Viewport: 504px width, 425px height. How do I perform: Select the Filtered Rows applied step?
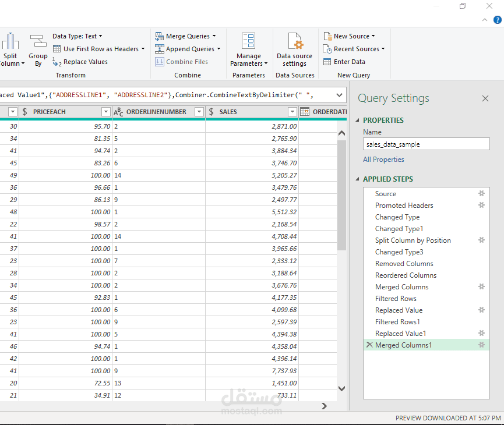(x=397, y=298)
